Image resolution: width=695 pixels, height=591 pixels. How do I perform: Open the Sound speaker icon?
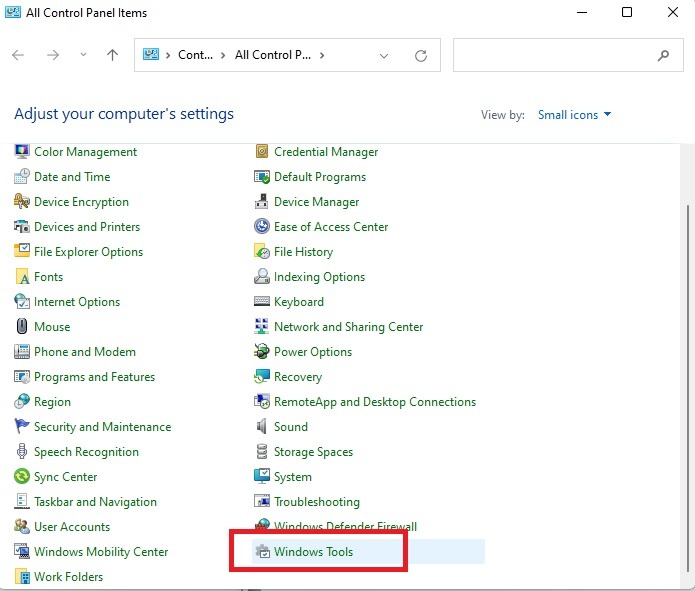[x=262, y=427]
